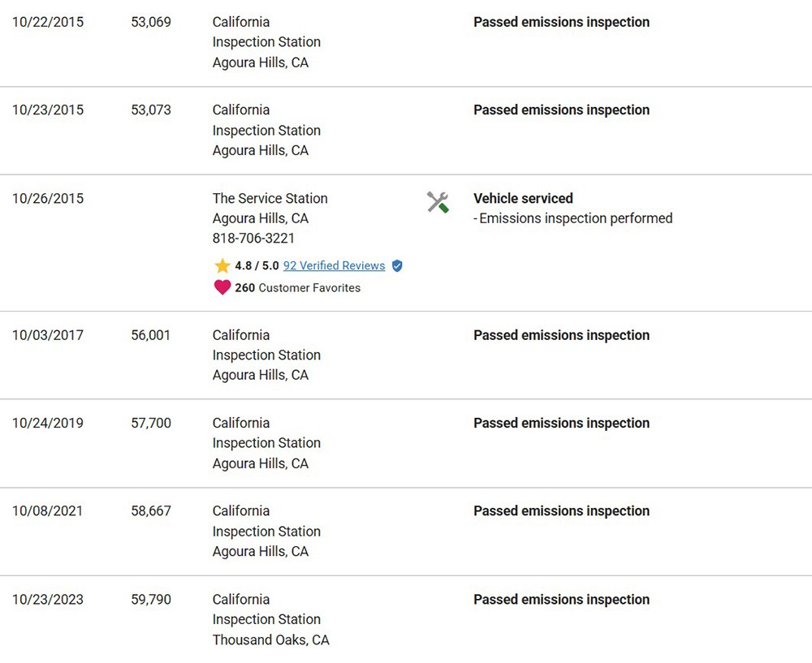Click the 58,667 mileage entry
The height and width of the screenshot is (663, 812).
(151, 511)
